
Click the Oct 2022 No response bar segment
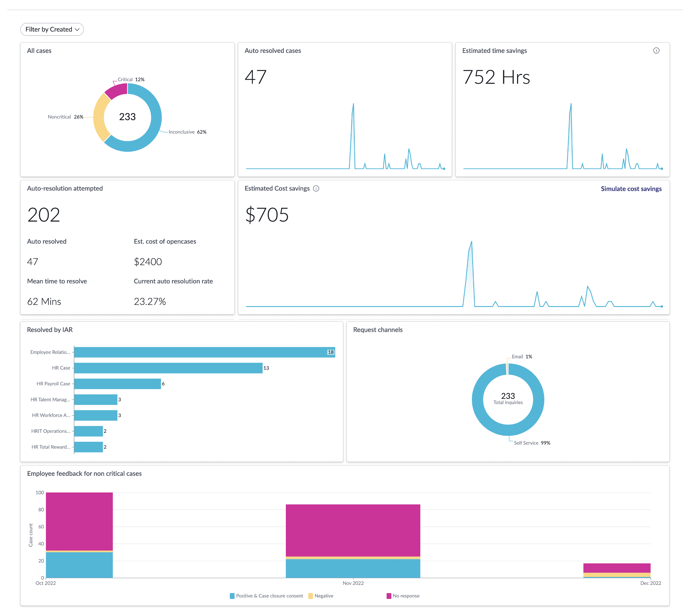tap(79, 522)
